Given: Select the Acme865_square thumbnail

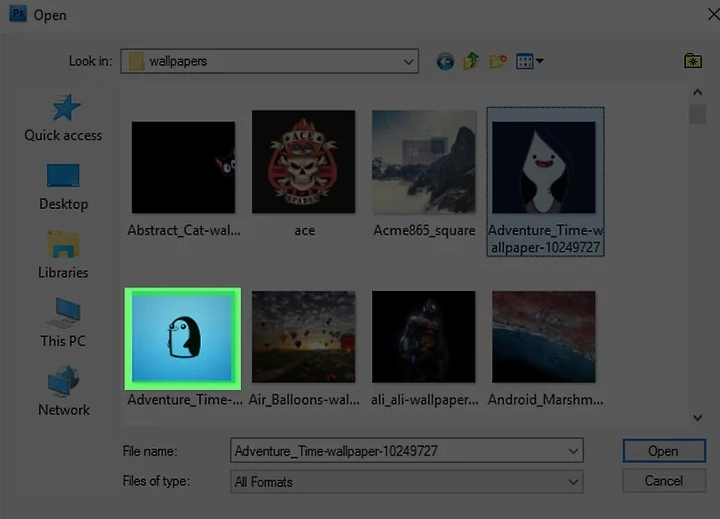Looking at the screenshot, I should coord(424,162).
